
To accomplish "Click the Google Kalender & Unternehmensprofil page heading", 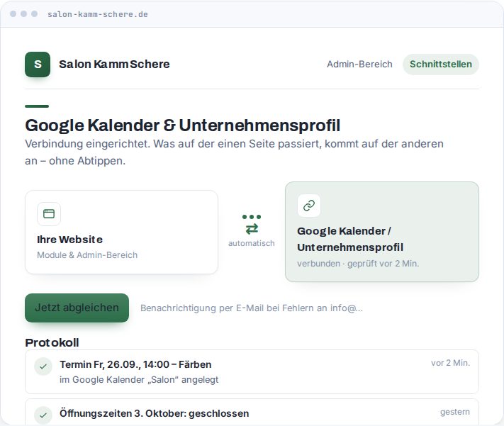I will pos(183,125).
